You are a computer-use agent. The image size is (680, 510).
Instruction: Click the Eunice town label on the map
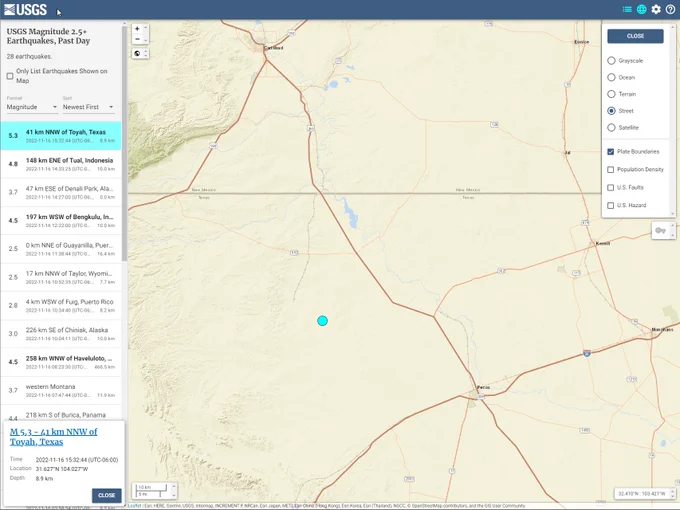point(582,42)
